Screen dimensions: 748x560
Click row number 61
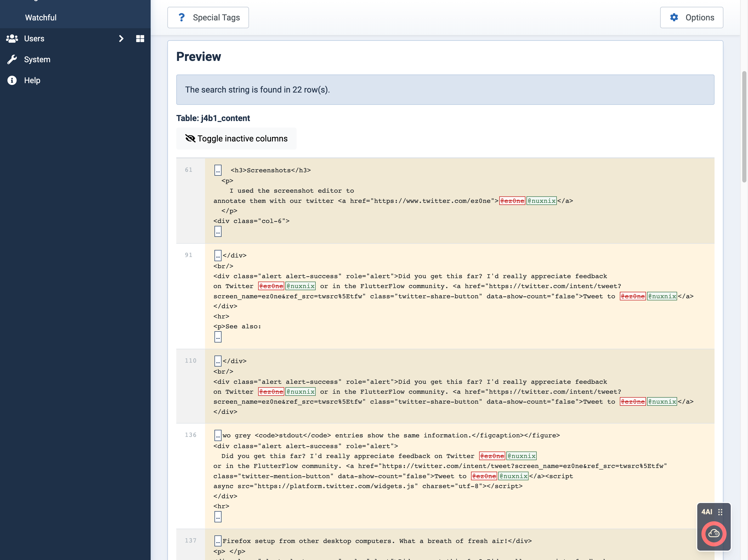click(188, 170)
